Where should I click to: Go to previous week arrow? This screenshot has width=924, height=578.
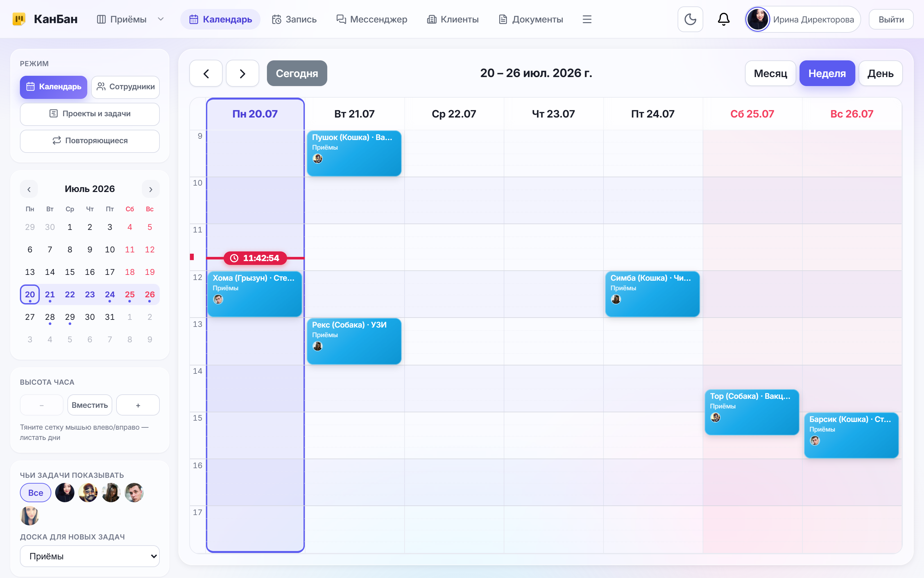pyautogui.click(x=206, y=74)
